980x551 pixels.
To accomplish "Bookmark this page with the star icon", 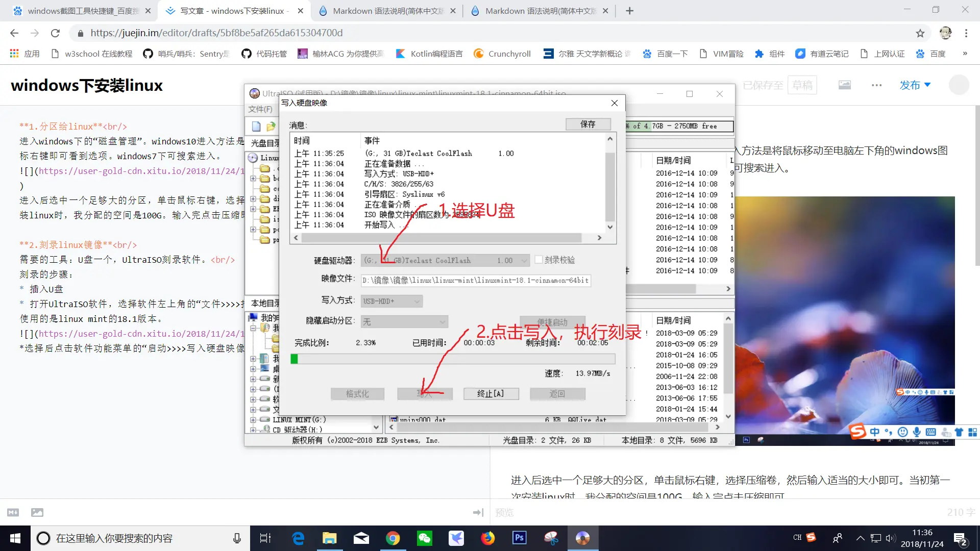I will [x=920, y=33].
